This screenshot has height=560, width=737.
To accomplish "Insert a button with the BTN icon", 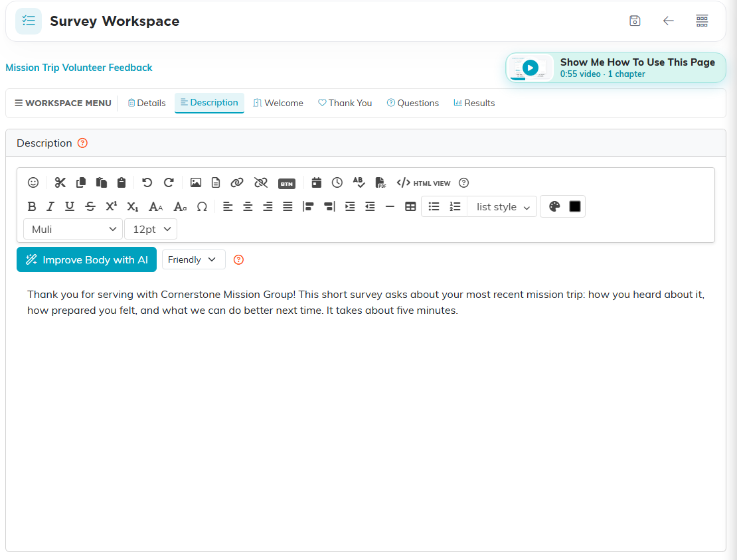I will tap(287, 184).
